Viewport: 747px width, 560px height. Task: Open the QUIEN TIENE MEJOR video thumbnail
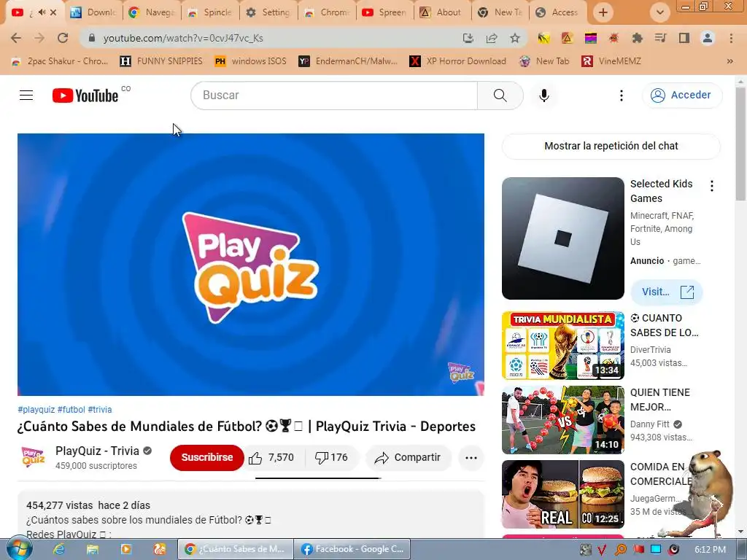pos(562,420)
